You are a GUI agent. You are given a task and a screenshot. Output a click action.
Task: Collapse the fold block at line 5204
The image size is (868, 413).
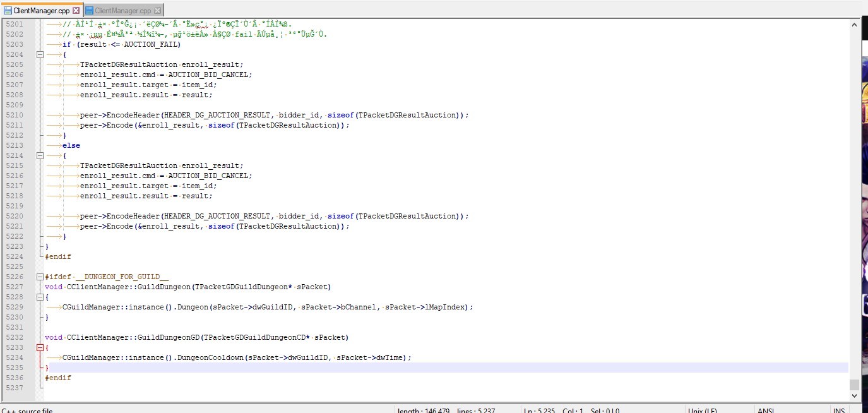(40, 54)
